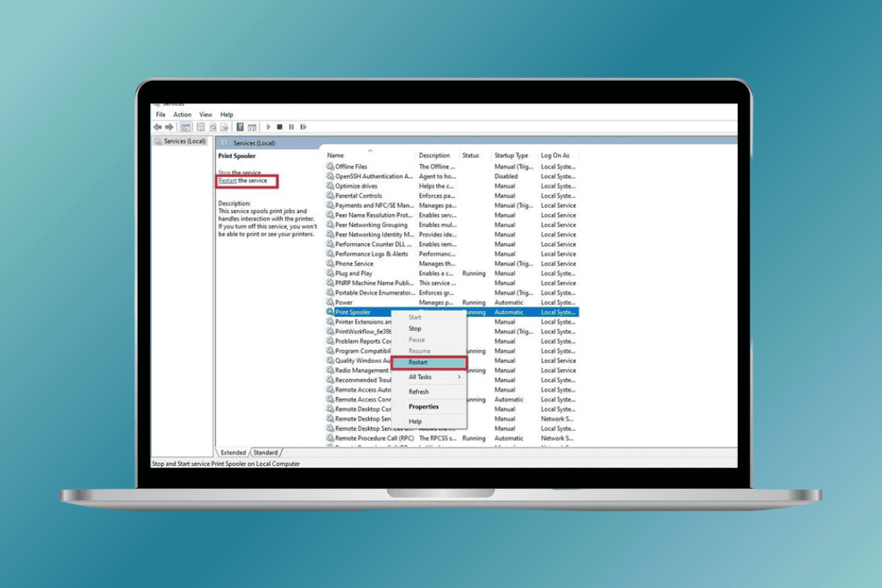Click the 'Helps the c...' description cell
This screenshot has width=882, height=588.
click(x=437, y=186)
